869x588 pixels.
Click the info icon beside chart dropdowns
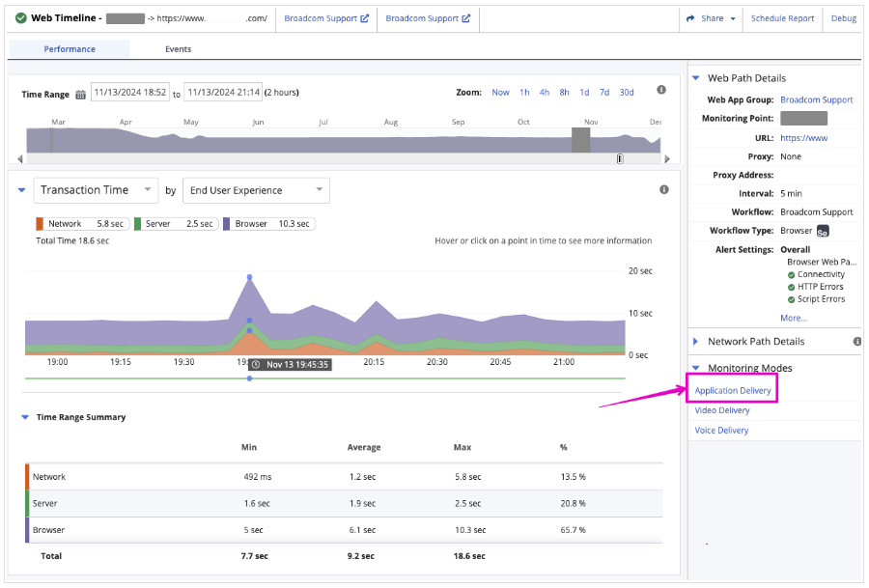tap(664, 189)
